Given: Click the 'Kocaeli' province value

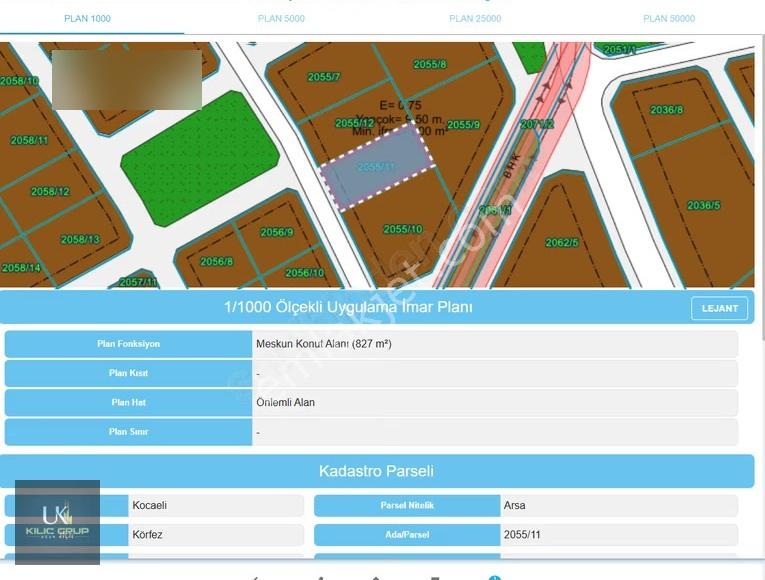Looking at the screenshot, I should pos(150,505).
